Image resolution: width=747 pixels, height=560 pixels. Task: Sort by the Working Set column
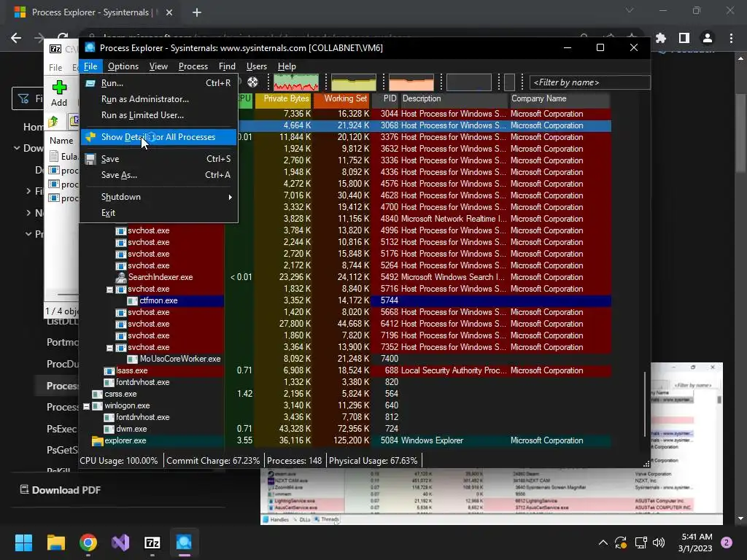(341, 100)
